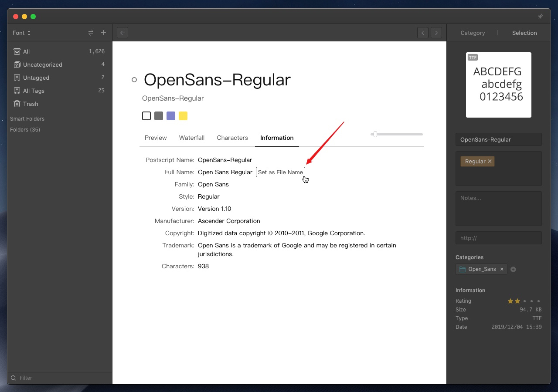Click the copyright text line

[281, 233]
